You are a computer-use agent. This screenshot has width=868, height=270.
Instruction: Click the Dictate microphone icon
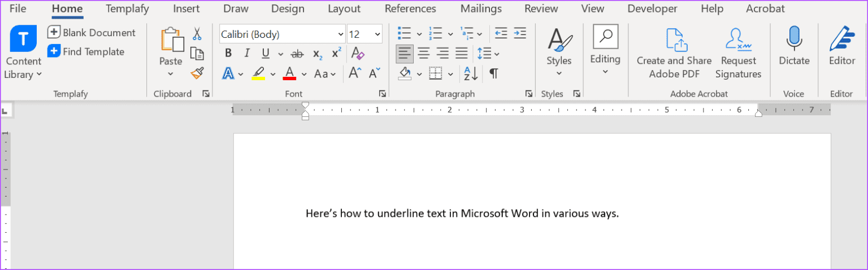click(x=794, y=38)
